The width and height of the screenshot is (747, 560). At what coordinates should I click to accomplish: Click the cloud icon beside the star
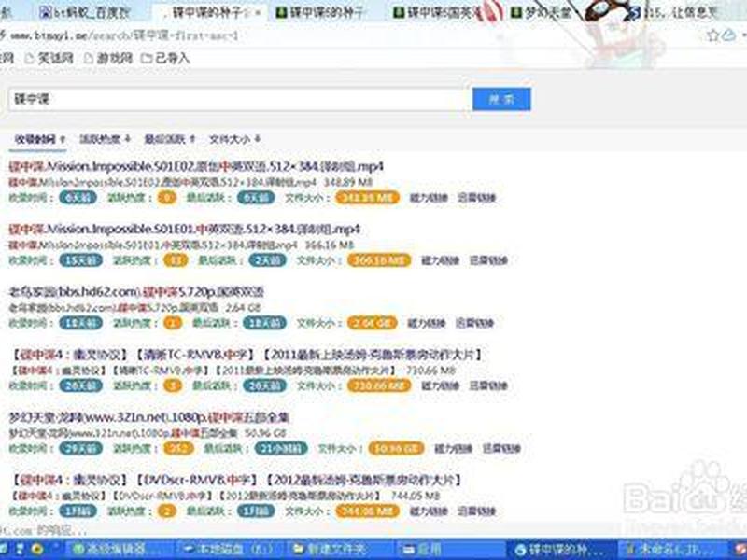coord(729,35)
